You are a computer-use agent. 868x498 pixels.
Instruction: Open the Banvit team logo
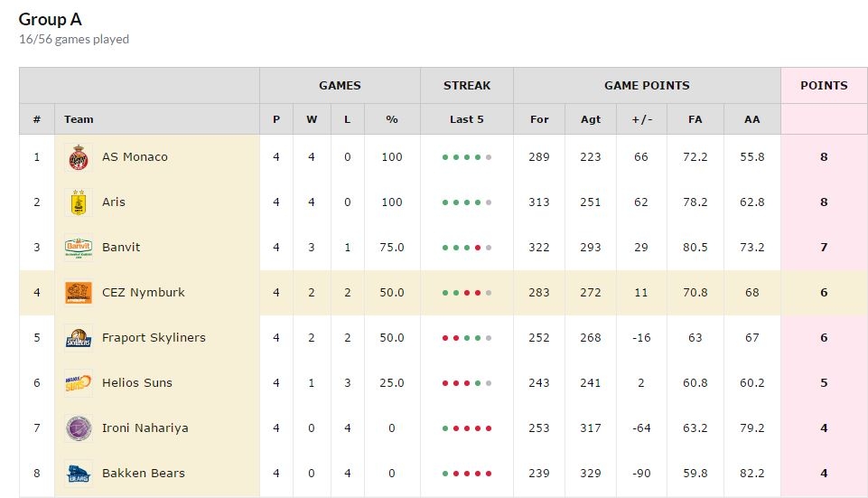(78, 248)
